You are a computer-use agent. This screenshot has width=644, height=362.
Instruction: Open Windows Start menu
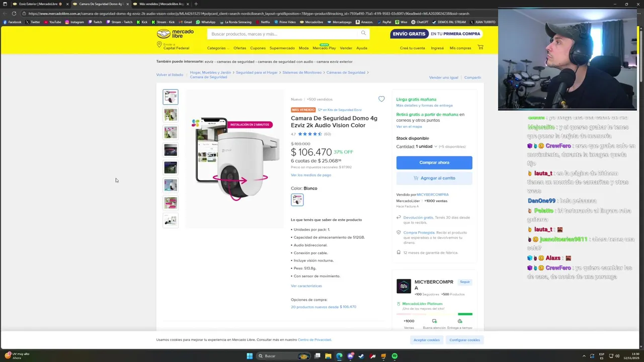(250, 356)
